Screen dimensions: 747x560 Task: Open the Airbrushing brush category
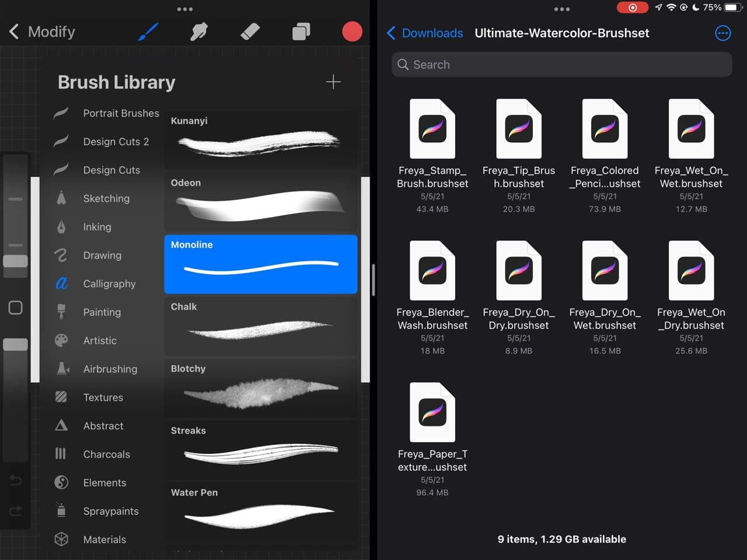(x=111, y=369)
